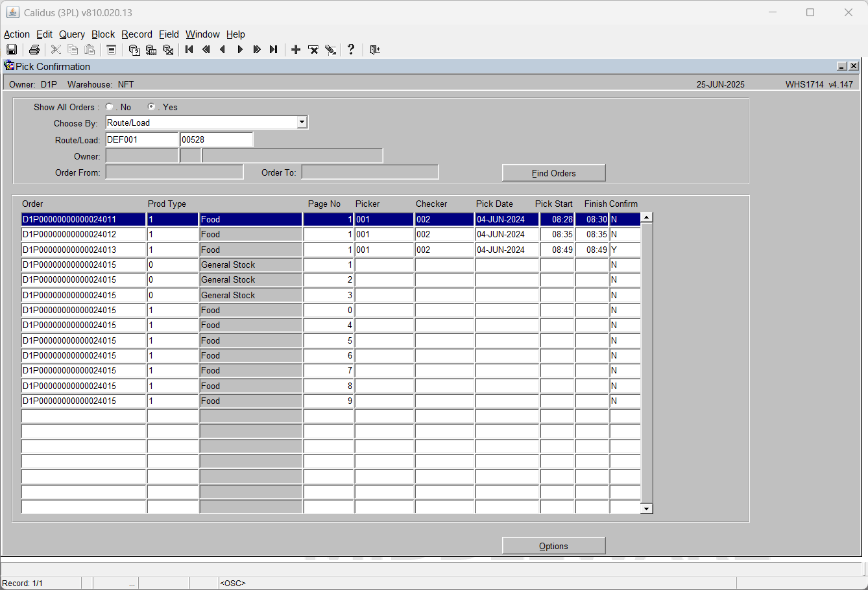Click the Find Orders button
Viewport: 868px width, 590px height.
point(554,173)
